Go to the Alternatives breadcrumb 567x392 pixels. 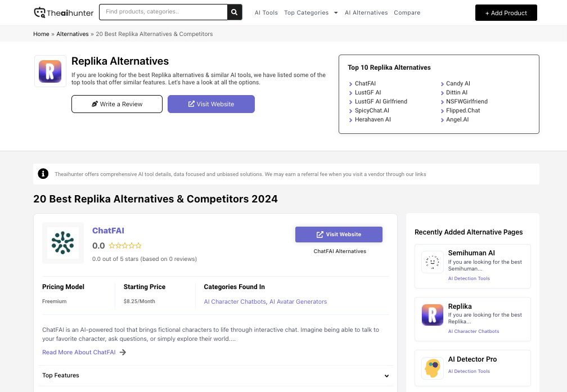pos(73,34)
